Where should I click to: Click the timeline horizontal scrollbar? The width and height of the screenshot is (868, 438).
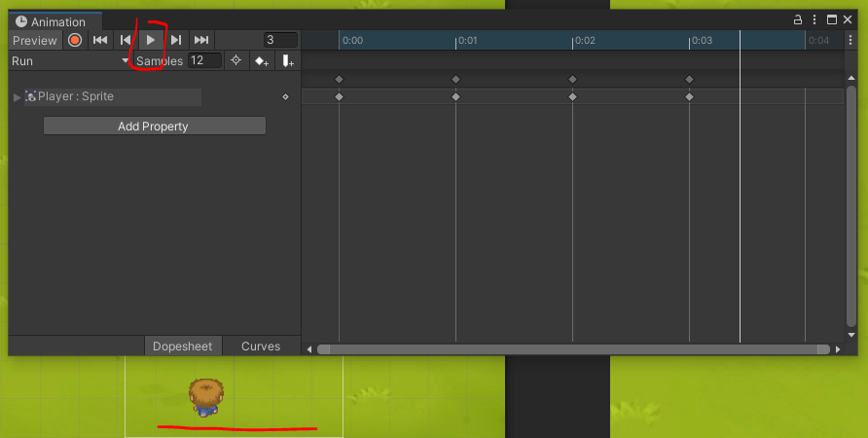[x=573, y=349]
